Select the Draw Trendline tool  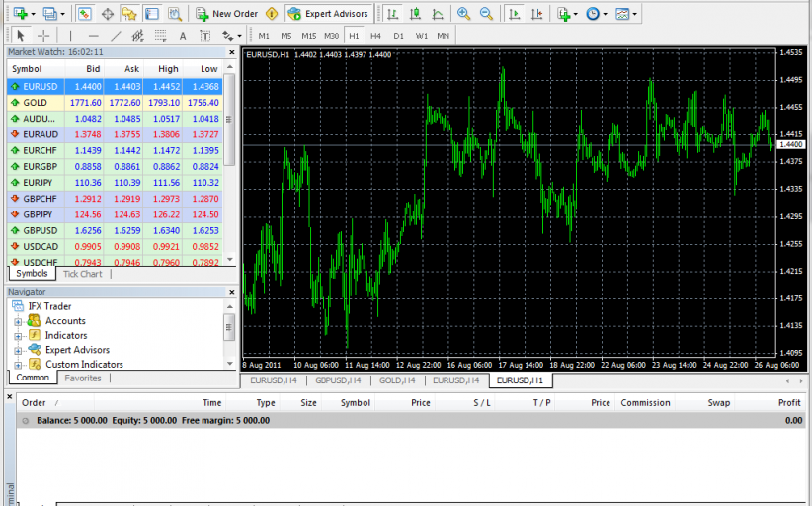pyautogui.click(x=116, y=36)
